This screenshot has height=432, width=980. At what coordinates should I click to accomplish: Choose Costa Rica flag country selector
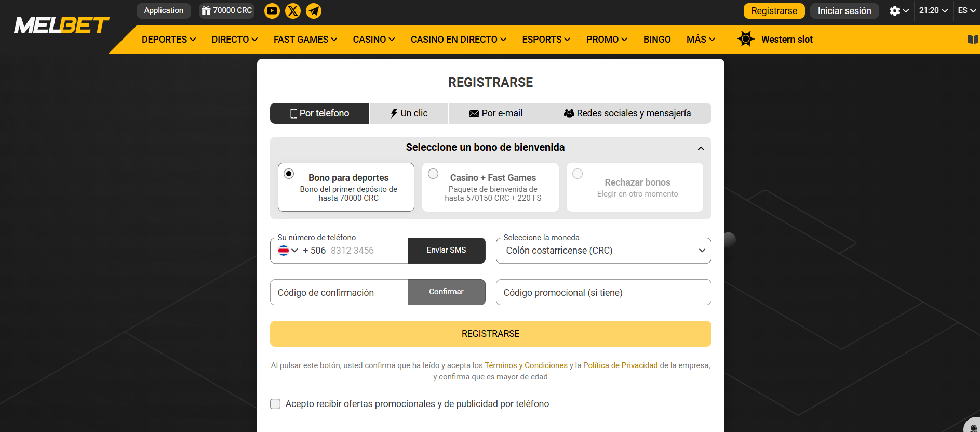click(x=288, y=251)
